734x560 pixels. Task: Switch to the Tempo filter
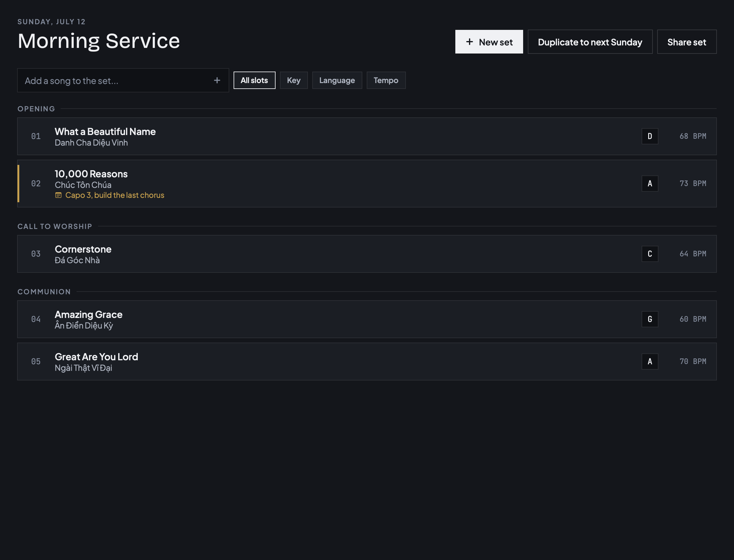click(x=386, y=80)
